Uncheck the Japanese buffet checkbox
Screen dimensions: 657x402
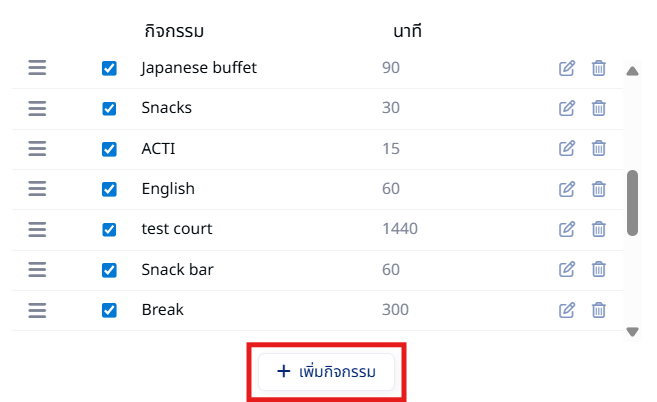coord(109,68)
